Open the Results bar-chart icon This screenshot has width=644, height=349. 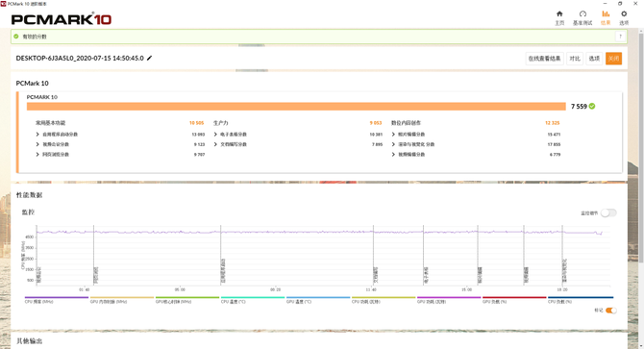point(606,14)
